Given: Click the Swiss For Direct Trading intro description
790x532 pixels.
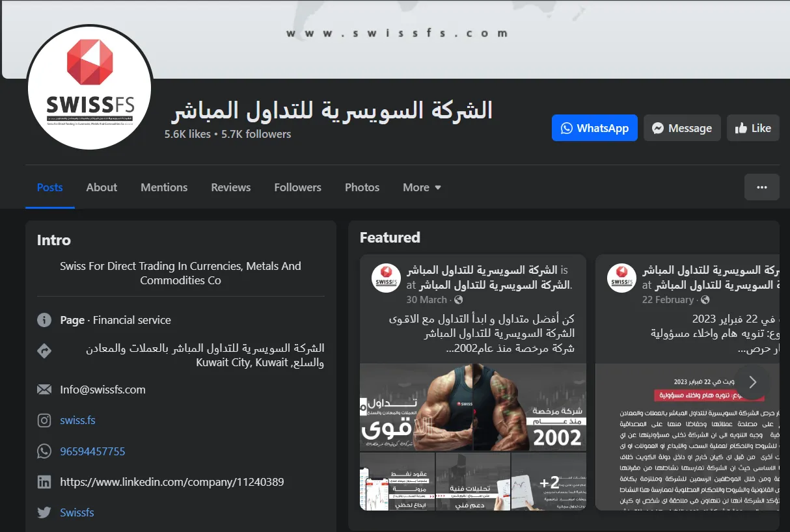Looking at the screenshot, I should click(x=180, y=273).
